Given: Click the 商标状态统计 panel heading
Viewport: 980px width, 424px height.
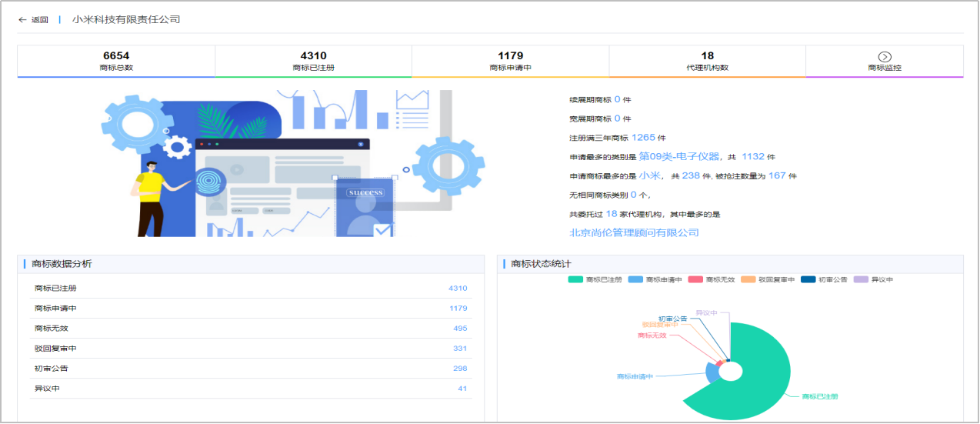Looking at the screenshot, I should [x=542, y=264].
